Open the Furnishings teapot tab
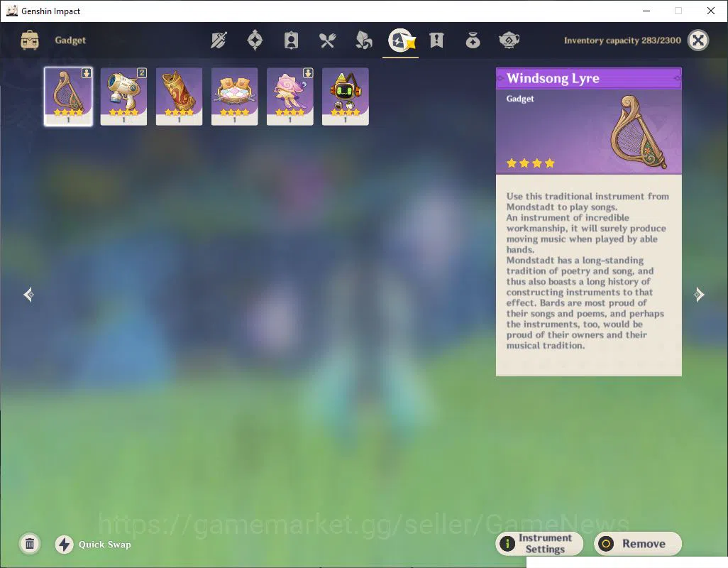Screen dimensions: 728x568 509,40
